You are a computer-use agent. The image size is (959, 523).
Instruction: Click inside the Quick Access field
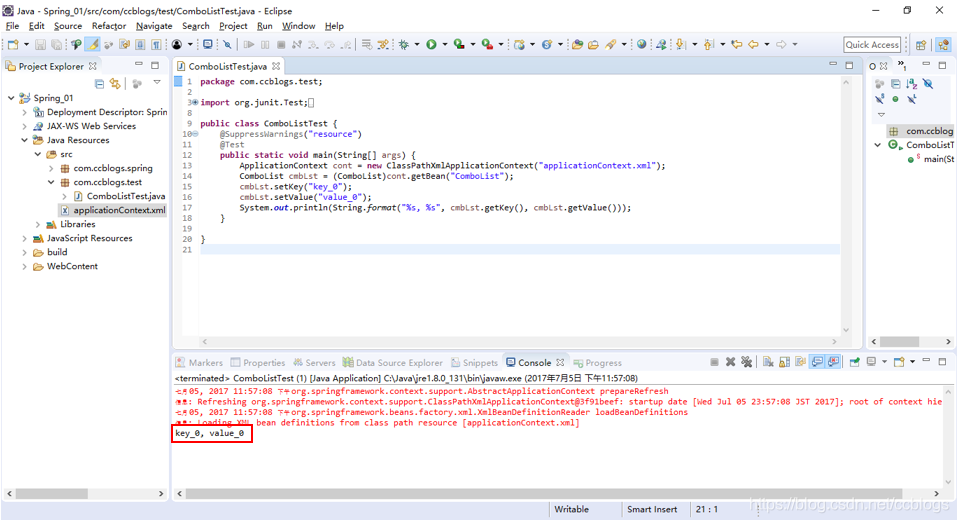[x=872, y=45]
